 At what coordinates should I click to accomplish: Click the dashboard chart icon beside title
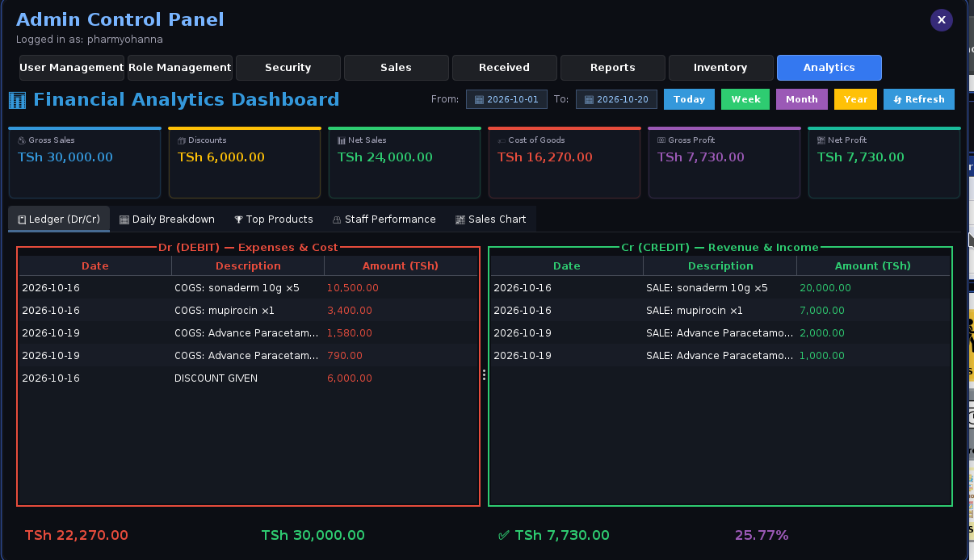pos(17,100)
